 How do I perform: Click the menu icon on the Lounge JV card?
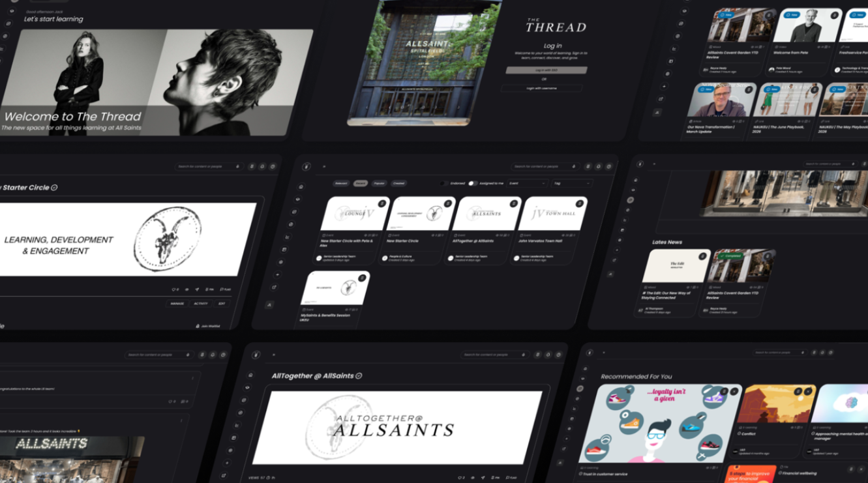(x=382, y=204)
